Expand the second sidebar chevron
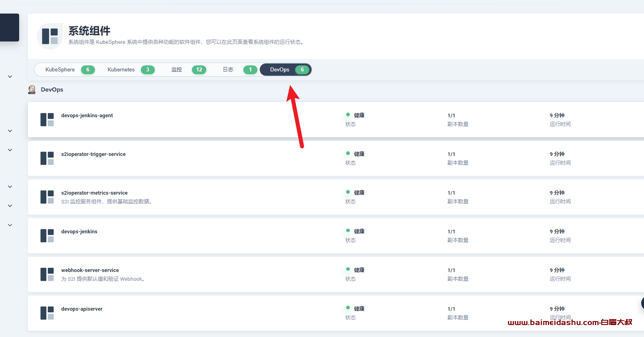The width and height of the screenshot is (644, 337). pyautogui.click(x=10, y=131)
